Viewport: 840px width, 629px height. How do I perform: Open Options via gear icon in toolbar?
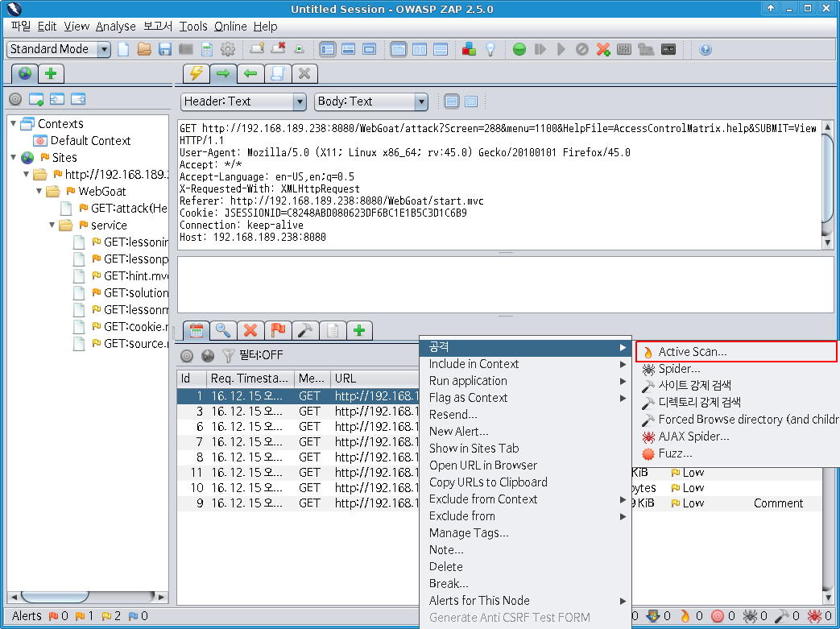coord(228,49)
